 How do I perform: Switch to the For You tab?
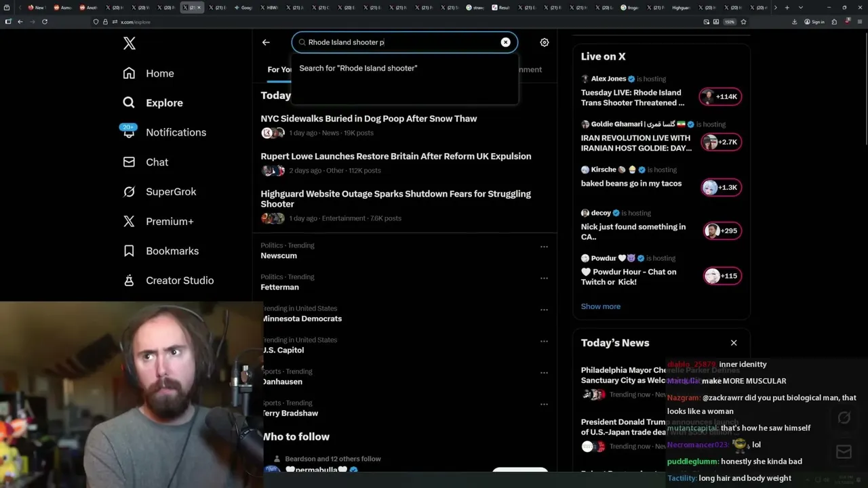click(x=279, y=69)
